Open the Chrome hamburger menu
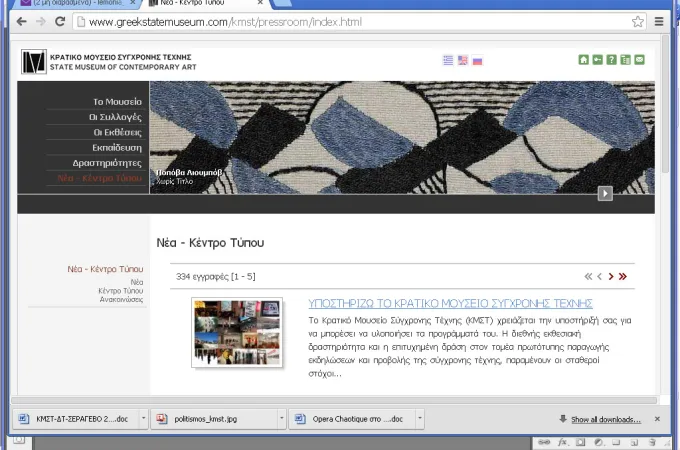Viewport: 680px width, 450px height. click(x=659, y=22)
